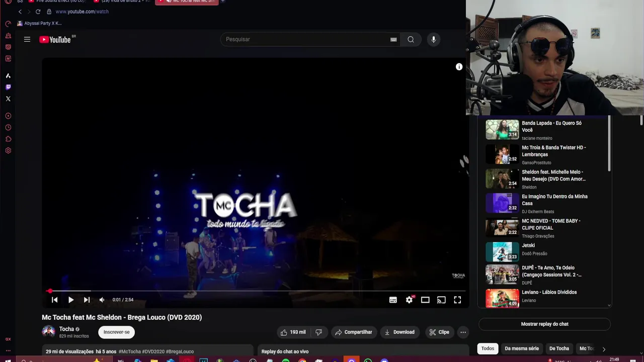This screenshot has height=362, width=644.
Task: Click the site padlock icon
Action: [x=49, y=12]
